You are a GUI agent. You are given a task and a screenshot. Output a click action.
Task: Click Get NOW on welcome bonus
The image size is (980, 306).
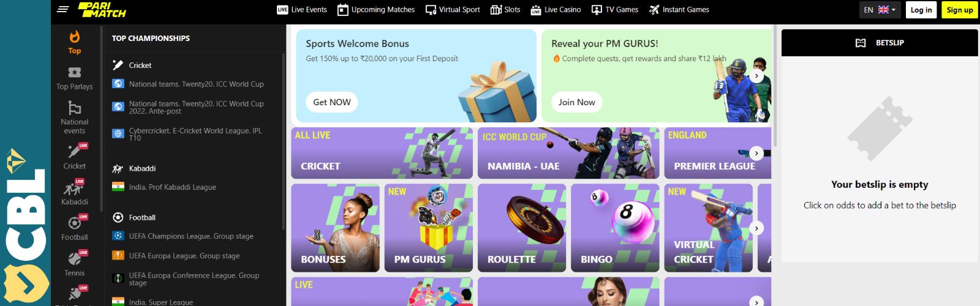(332, 102)
